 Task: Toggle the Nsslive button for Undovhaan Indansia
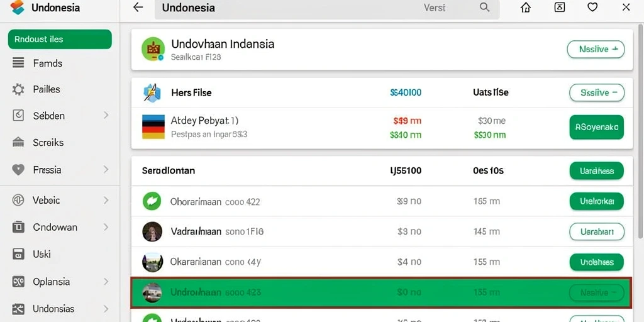pos(596,49)
